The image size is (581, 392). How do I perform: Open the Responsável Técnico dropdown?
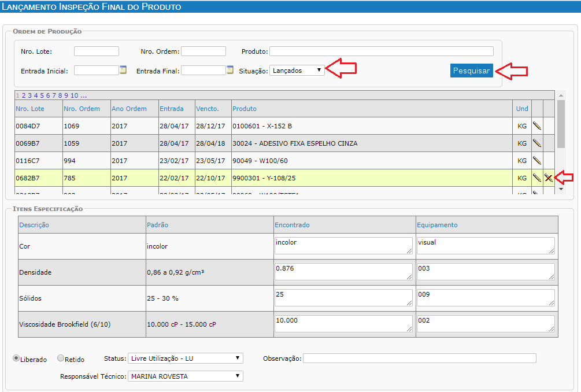pos(185,376)
